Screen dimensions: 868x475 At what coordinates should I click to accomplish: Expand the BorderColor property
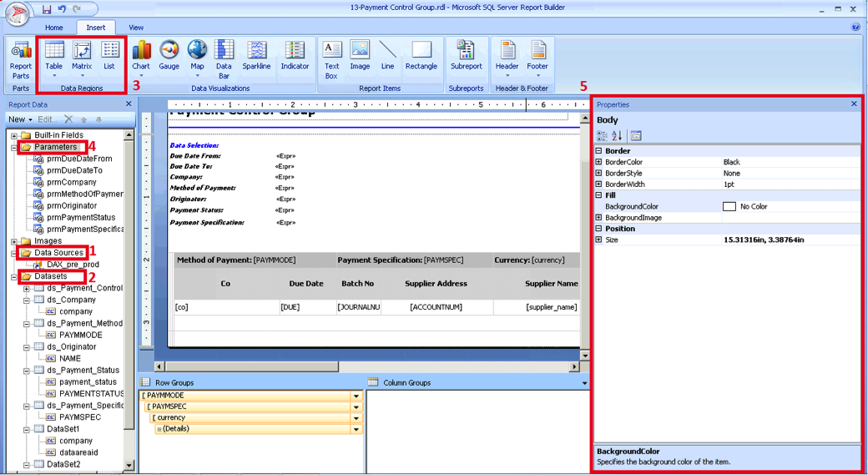tap(598, 162)
